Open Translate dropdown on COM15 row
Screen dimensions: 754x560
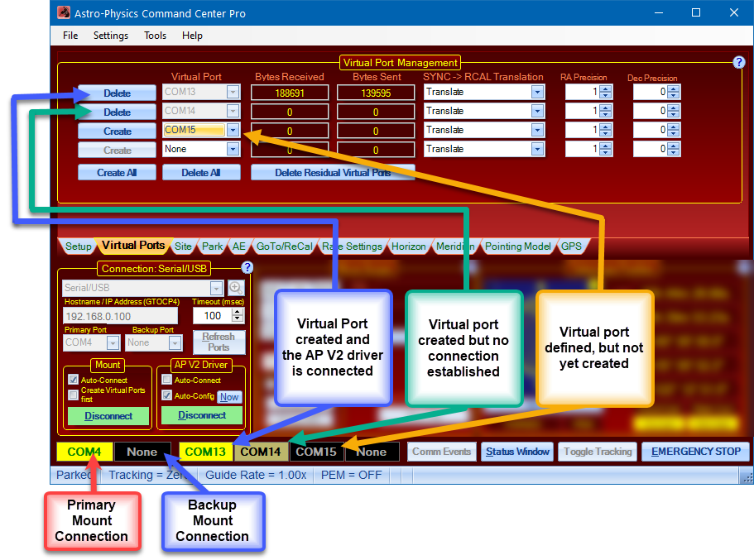pyautogui.click(x=537, y=130)
